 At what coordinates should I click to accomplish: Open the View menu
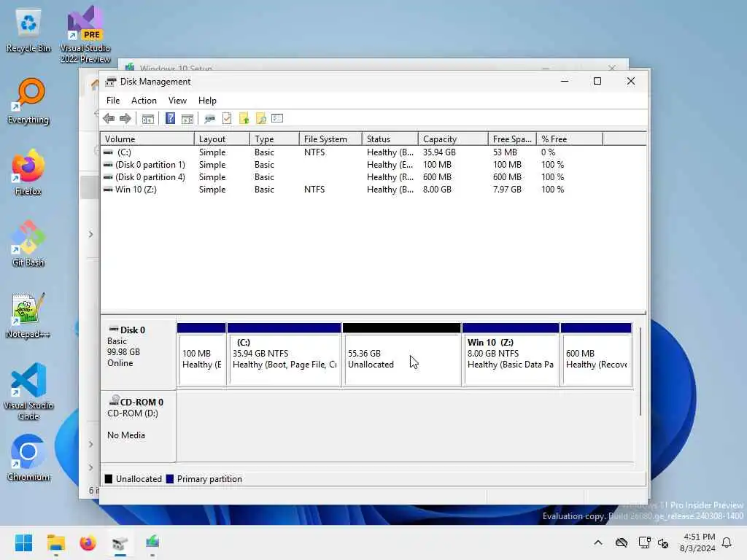(x=177, y=101)
